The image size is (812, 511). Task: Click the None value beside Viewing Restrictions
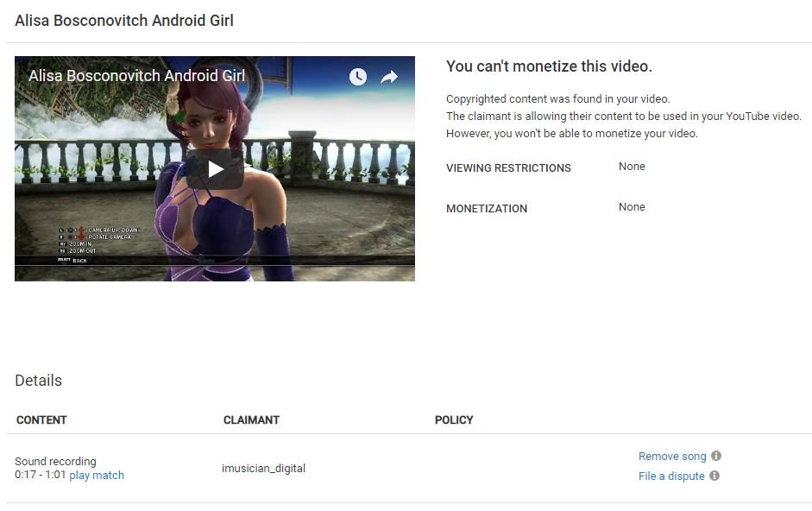point(632,167)
